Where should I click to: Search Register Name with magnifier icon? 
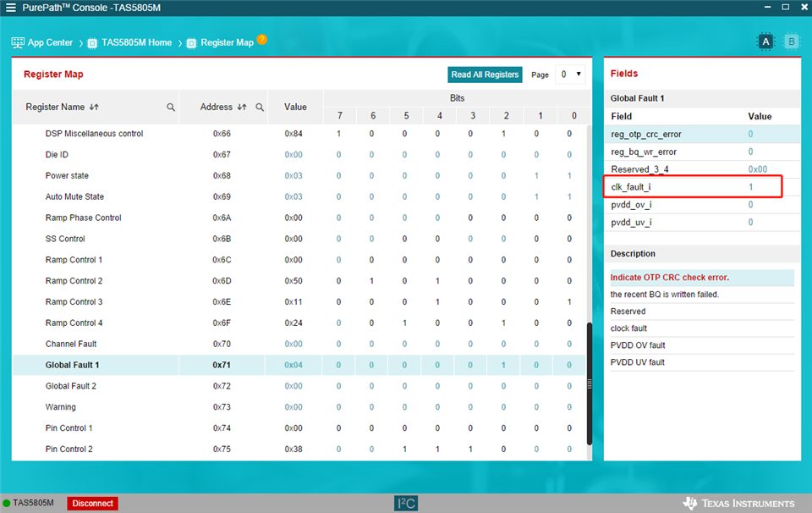click(x=170, y=108)
